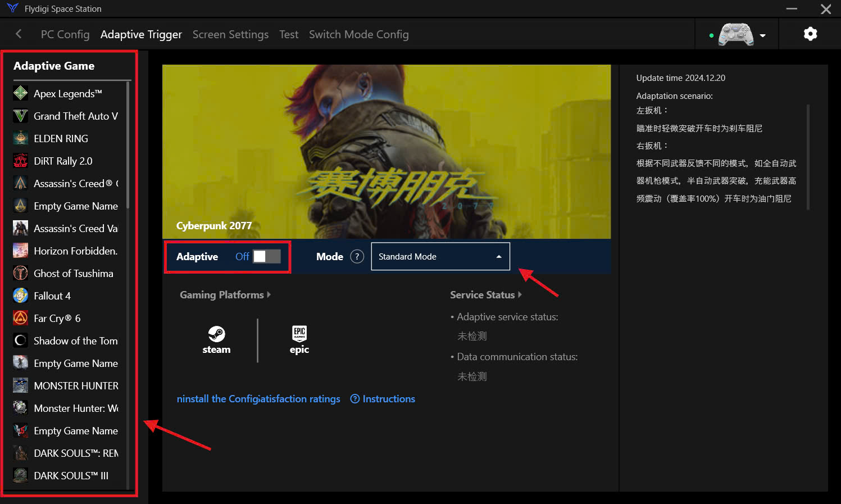Click the Fallout 4 game icon
This screenshot has height=504, width=841.
point(20,296)
